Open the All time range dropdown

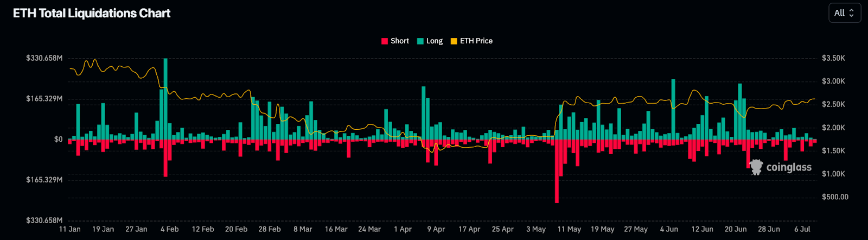[845, 13]
